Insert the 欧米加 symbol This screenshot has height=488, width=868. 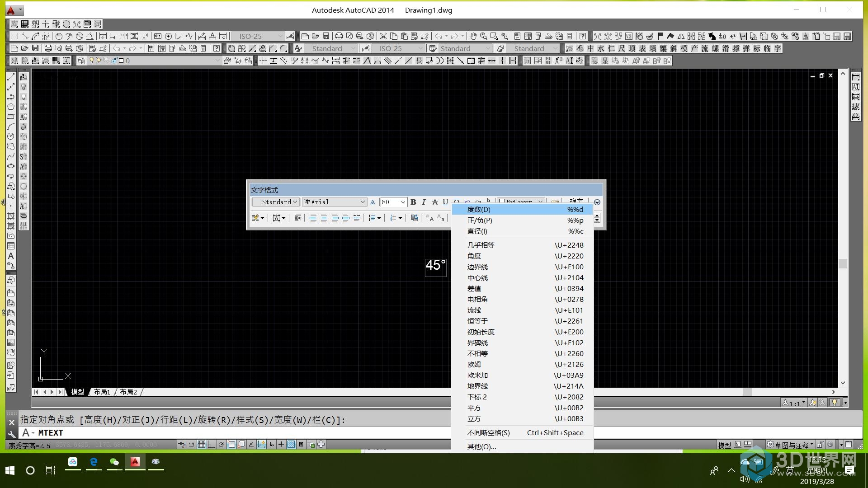[522, 375]
